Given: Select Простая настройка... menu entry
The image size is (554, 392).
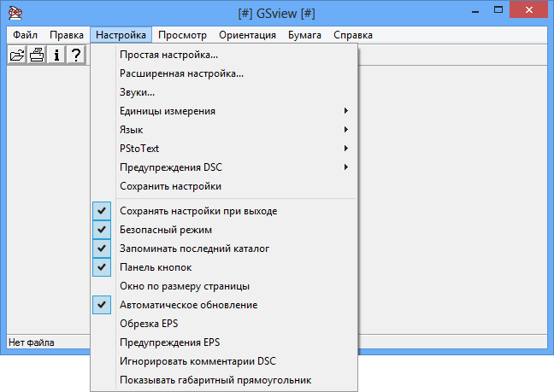Looking at the screenshot, I should (x=168, y=55).
